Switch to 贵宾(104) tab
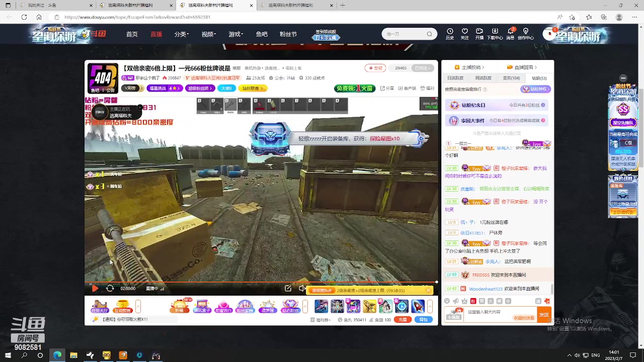This screenshot has width=644, height=362. pyautogui.click(x=511, y=78)
